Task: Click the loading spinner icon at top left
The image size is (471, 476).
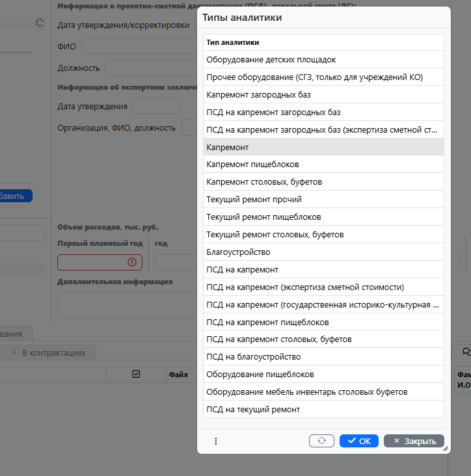Action: click(x=40, y=23)
